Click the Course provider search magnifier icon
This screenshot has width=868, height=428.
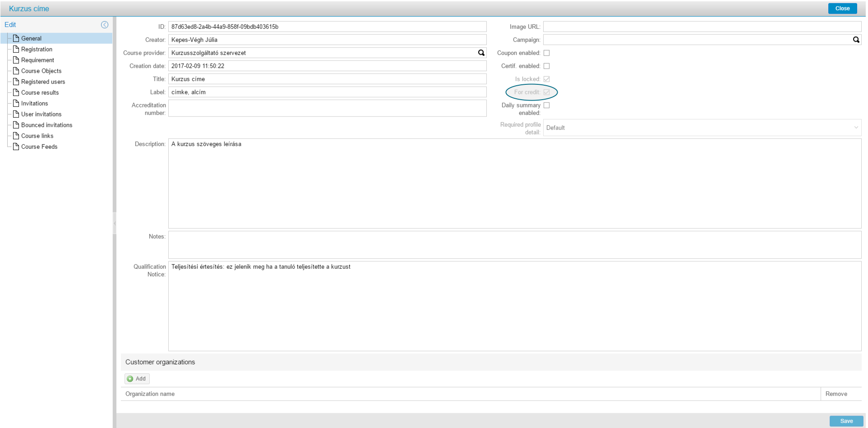(x=481, y=53)
